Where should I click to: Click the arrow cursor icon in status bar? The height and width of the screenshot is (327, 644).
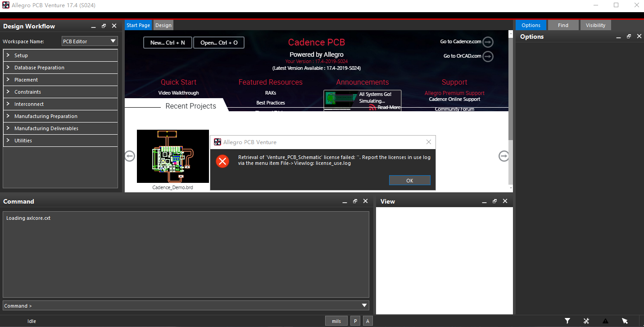[625, 321]
